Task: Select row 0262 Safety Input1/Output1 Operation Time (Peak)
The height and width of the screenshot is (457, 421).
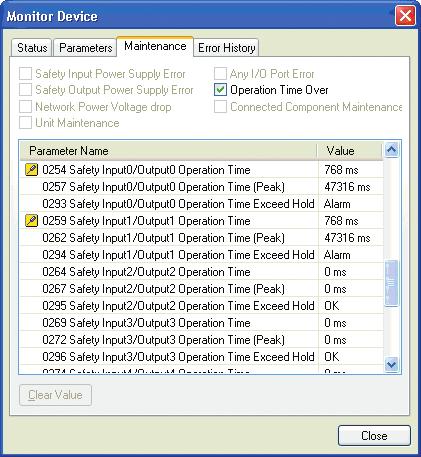Action: (202, 238)
